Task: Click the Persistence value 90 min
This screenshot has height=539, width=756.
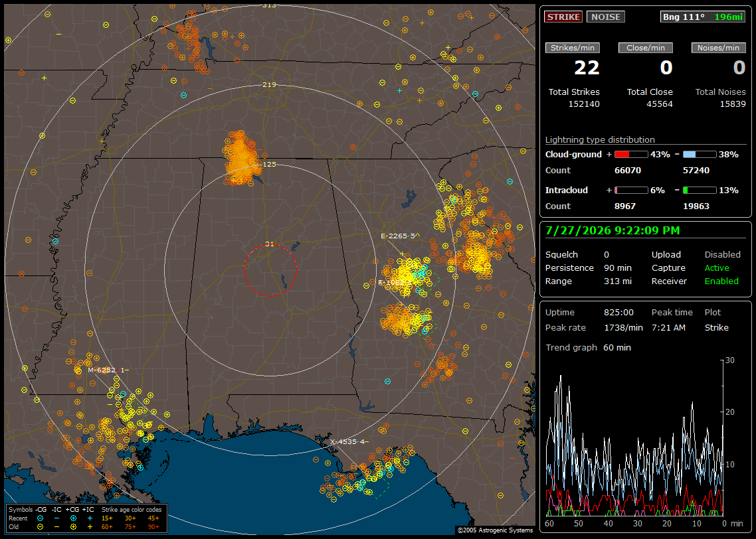Action: coord(618,268)
